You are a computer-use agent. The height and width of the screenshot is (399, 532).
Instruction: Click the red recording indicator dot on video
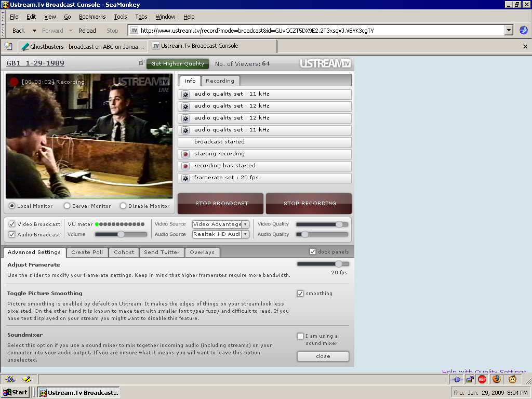(14, 82)
